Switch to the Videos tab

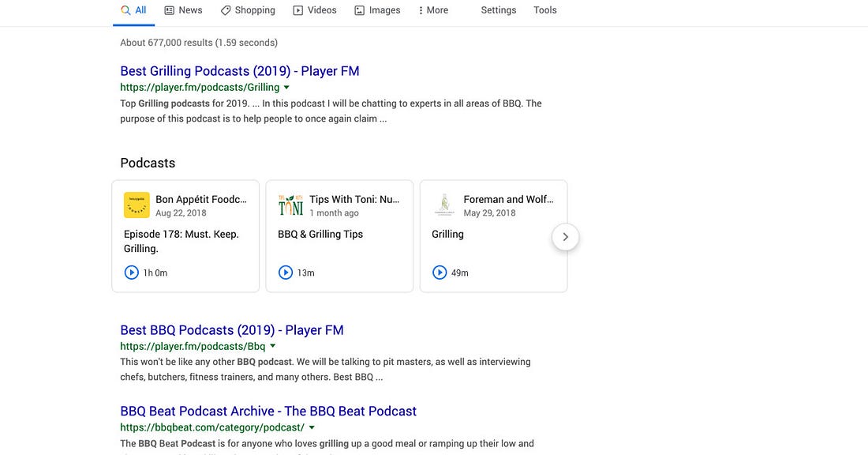(314, 10)
